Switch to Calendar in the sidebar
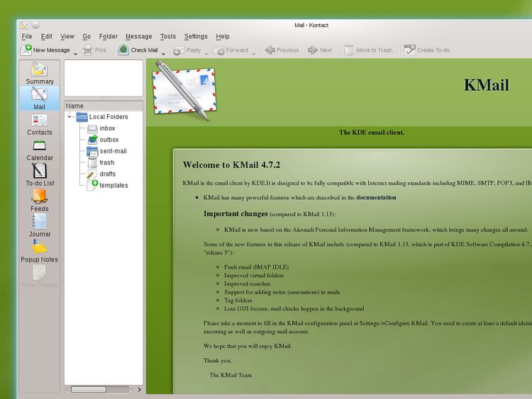This screenshot has width=532, height=399. coord(40,150)
